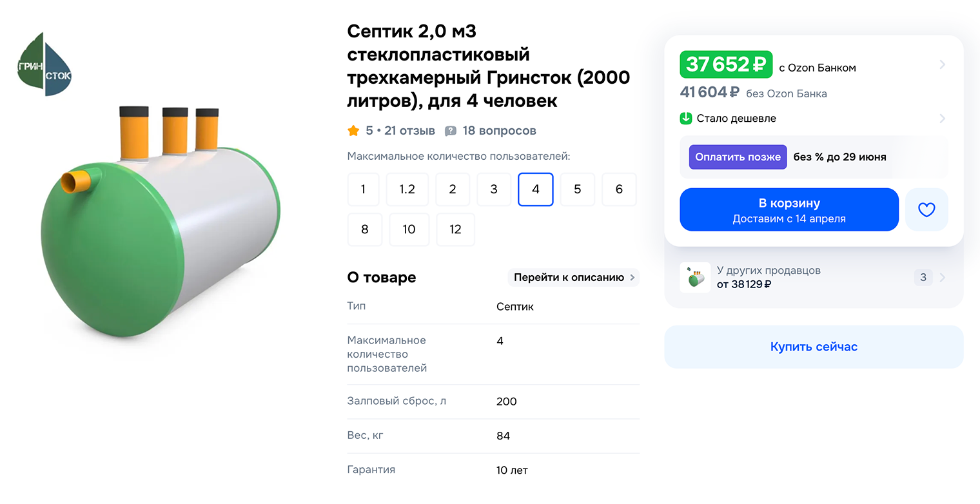Select option 1 for maximum users

pos(363,189)
